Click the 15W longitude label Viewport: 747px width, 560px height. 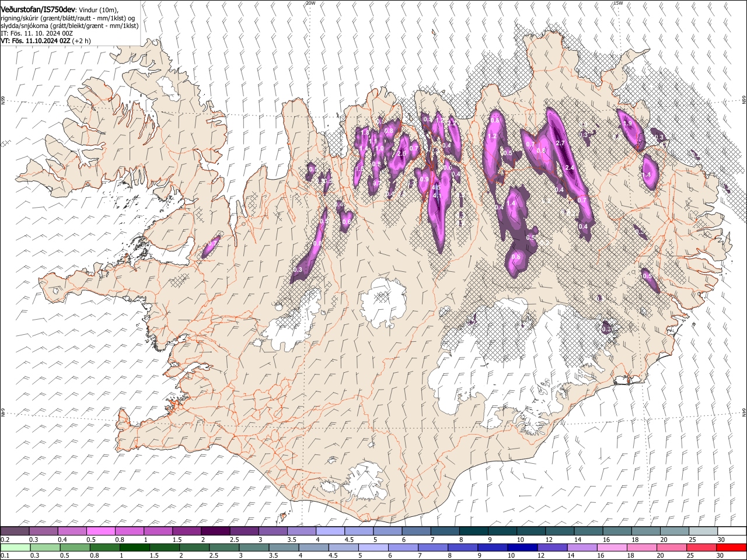tap(618, 3)
